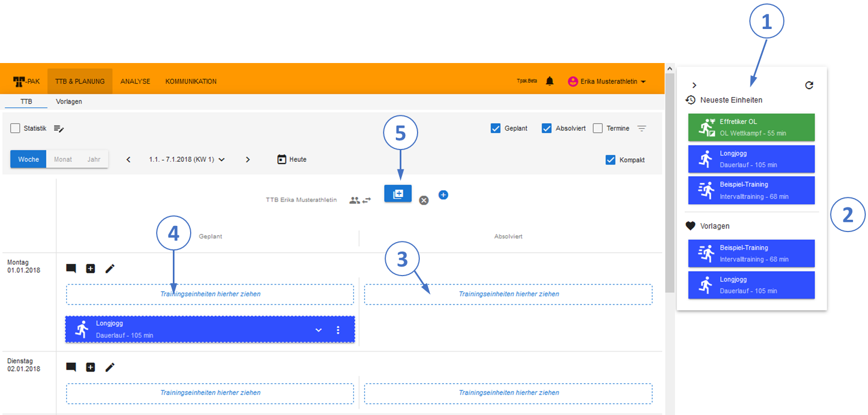Switch to the Vorlagen tab
The image size is (868, 415).
click(69, 102)
